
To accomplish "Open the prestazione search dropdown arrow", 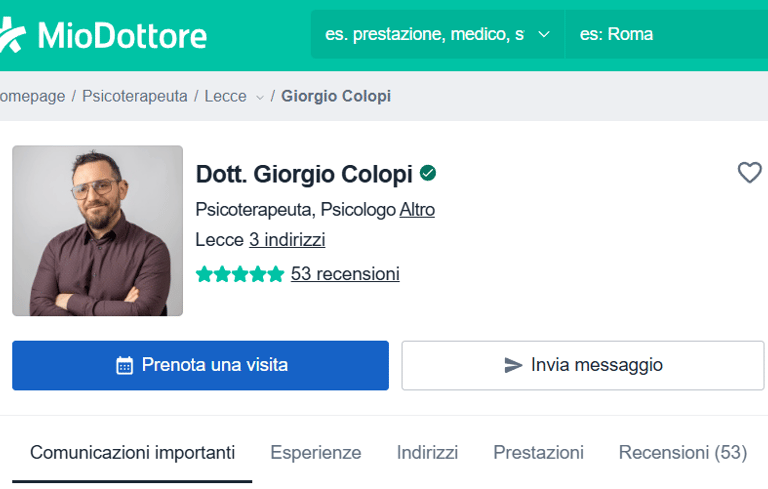I will (x=544, y=34).
